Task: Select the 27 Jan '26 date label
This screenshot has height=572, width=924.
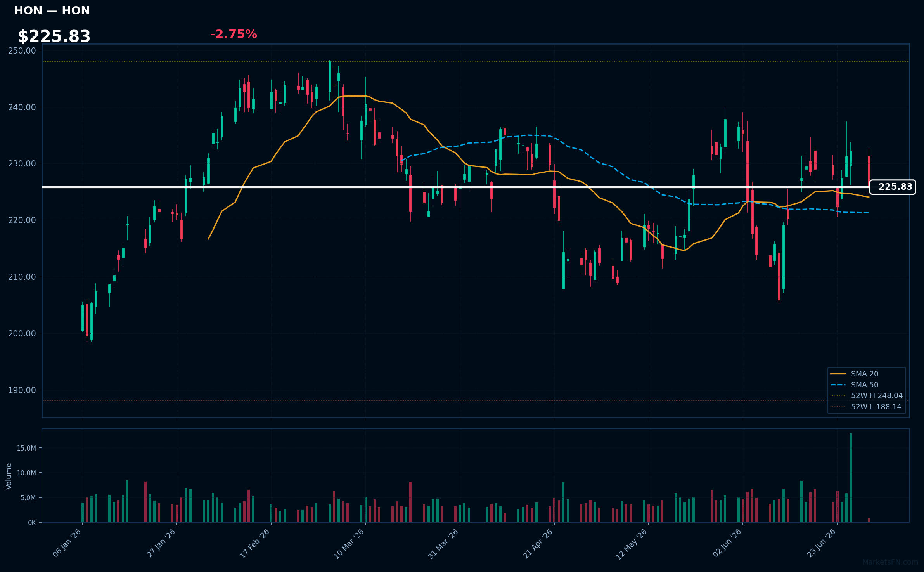Action: coord(161,543)
